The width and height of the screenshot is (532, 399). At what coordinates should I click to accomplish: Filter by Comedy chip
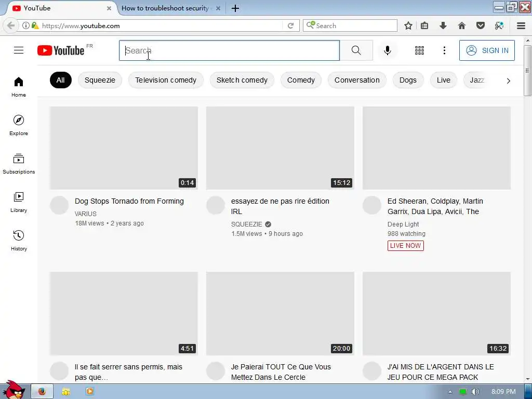point(301,80)
